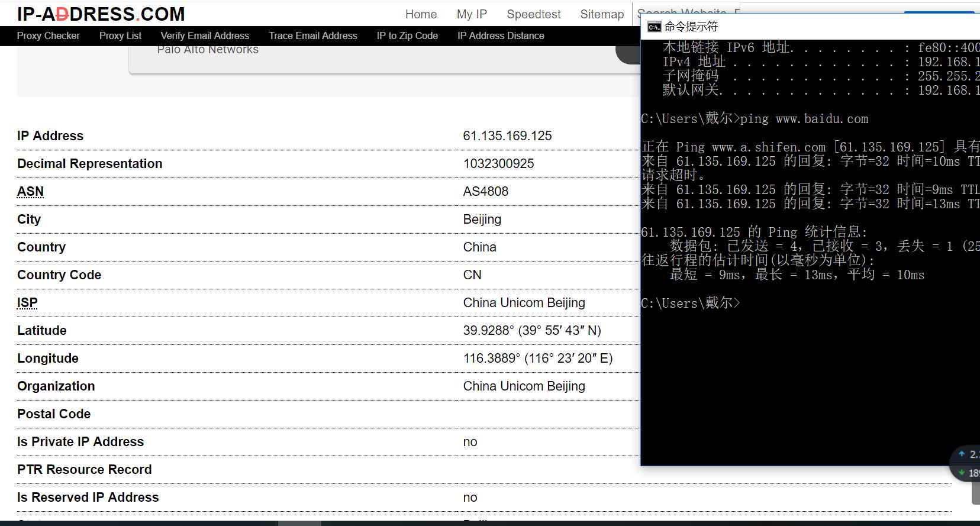Click the ping www.baidu.com command line
This screenshot has height=526, width=980.
pyautogui.click(x=755, y=118)
